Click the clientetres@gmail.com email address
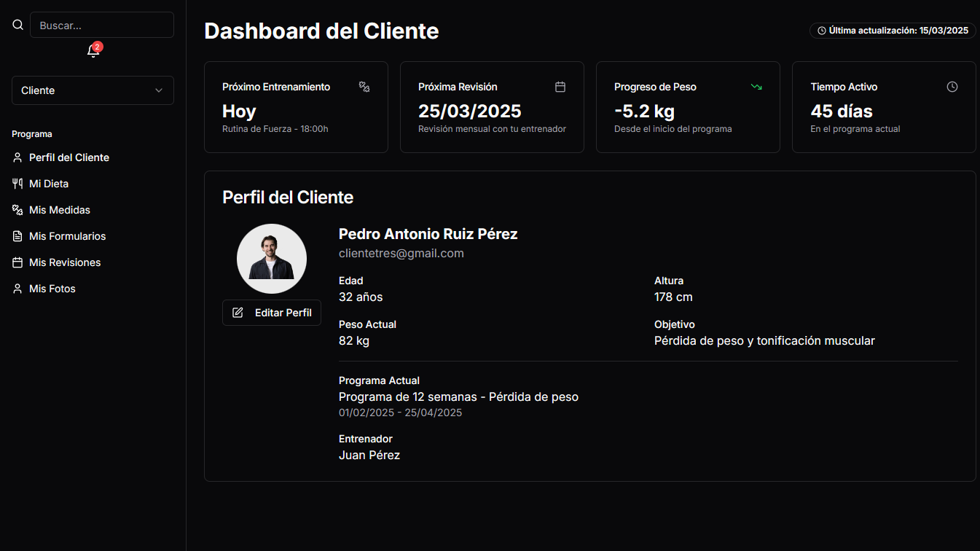Screen dimensions: 980x551 click(401, 254)
